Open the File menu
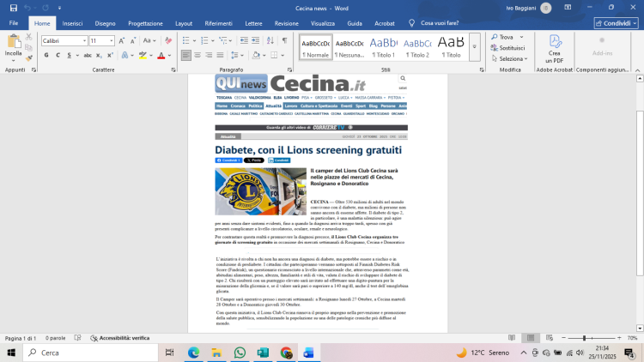Viewport: 644px width, 362px height. click(14, 23)
